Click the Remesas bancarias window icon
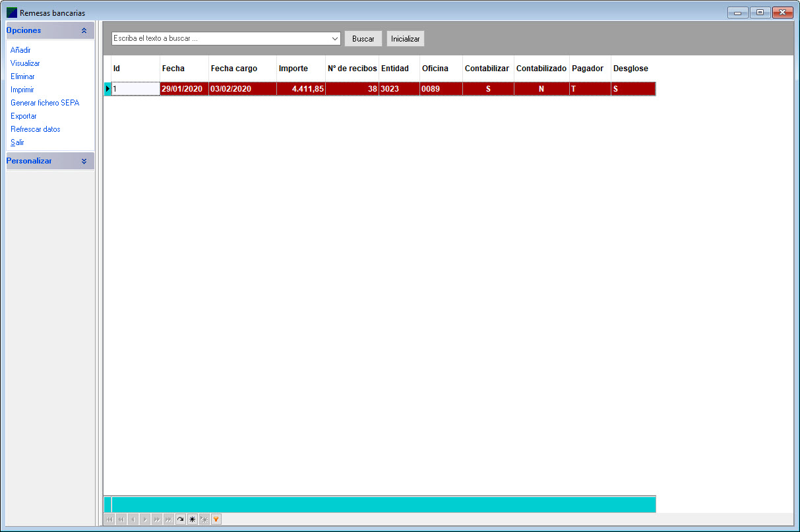The image size is (800, 532). 12,13
